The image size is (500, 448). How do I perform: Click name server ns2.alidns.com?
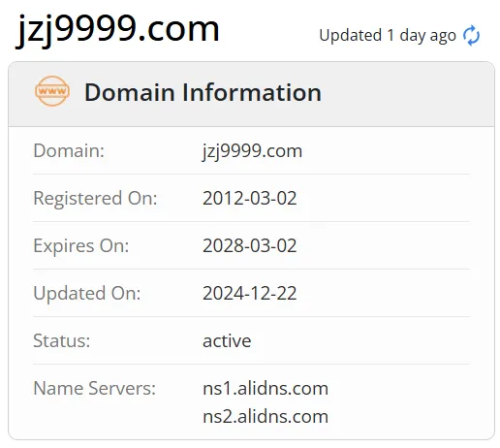point(266,416)
